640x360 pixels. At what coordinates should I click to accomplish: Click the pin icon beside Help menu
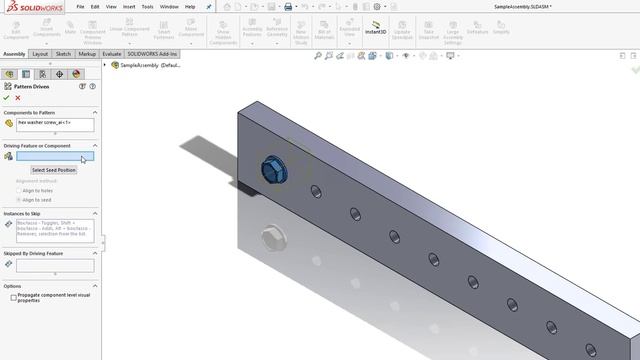[x=209, y=7]
